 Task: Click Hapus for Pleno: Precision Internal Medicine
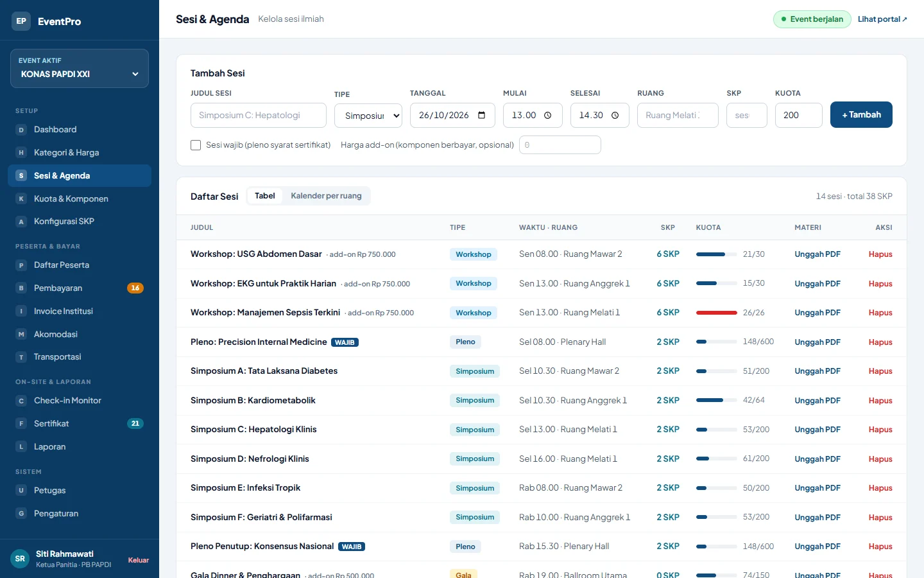(x=880, y=342)
